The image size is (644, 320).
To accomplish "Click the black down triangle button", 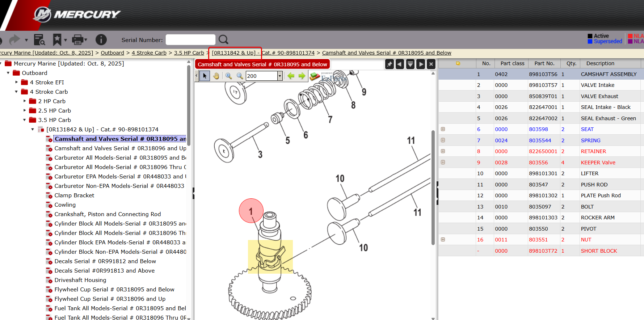I will point(410,64).
